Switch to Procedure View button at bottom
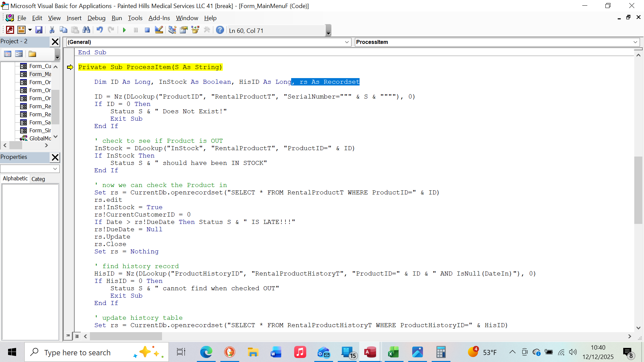This screenshot has height=362, width=644. tap(68, 336)
